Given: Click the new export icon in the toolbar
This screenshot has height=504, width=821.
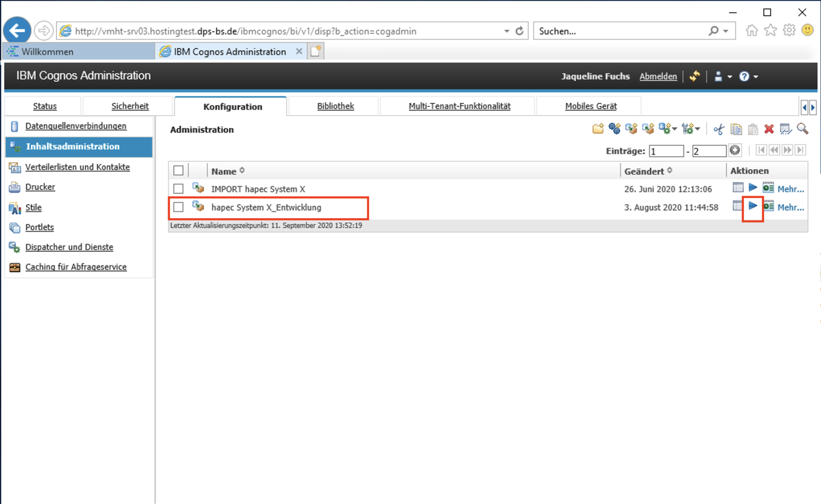Looking at the screenshot, I should click(x=631, y=129).
